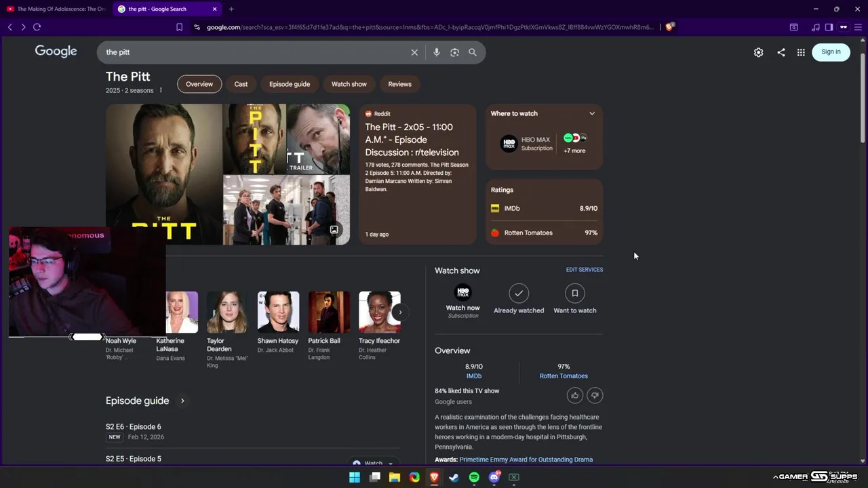868x488 pixels.
Task: Click the thumbs up like icon
Action: pyautogui.click(x=574, y=395)
